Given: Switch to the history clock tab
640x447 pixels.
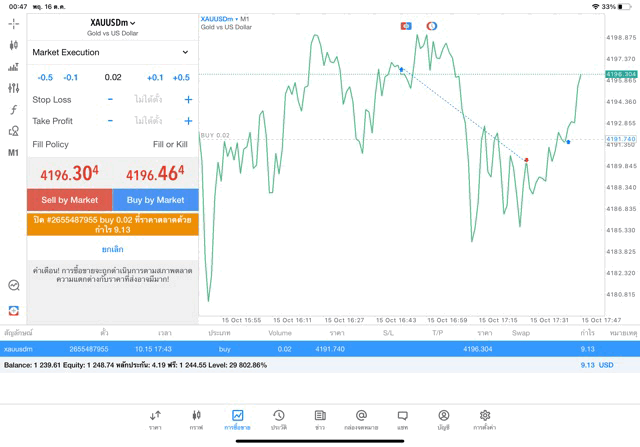Looking at the screenshot, I should pyautogui.click(x=279, y=419).
